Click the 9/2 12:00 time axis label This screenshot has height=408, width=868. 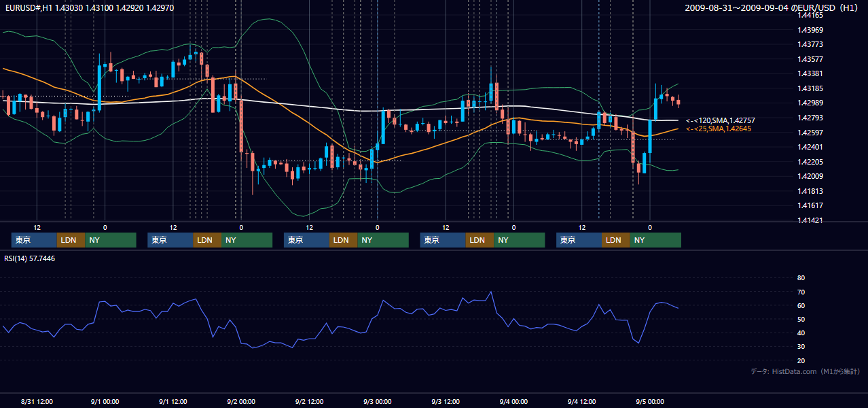(x=309, y=402)
